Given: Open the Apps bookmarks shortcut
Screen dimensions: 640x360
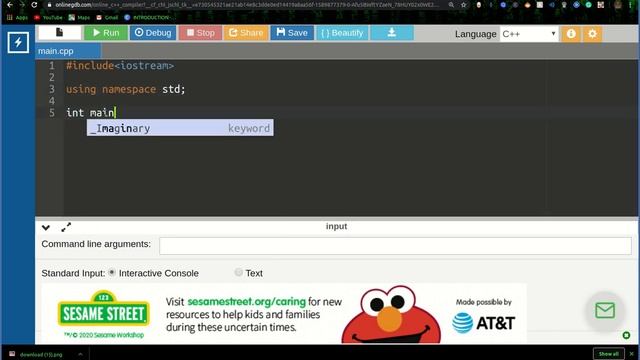Looking at the screenshot, I should [18, 18].
